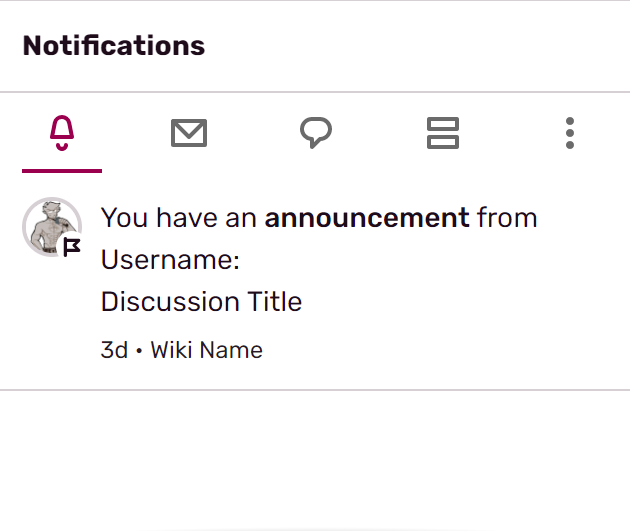
Task: Open the stacked cards tab icon
Action: point(442,133)
